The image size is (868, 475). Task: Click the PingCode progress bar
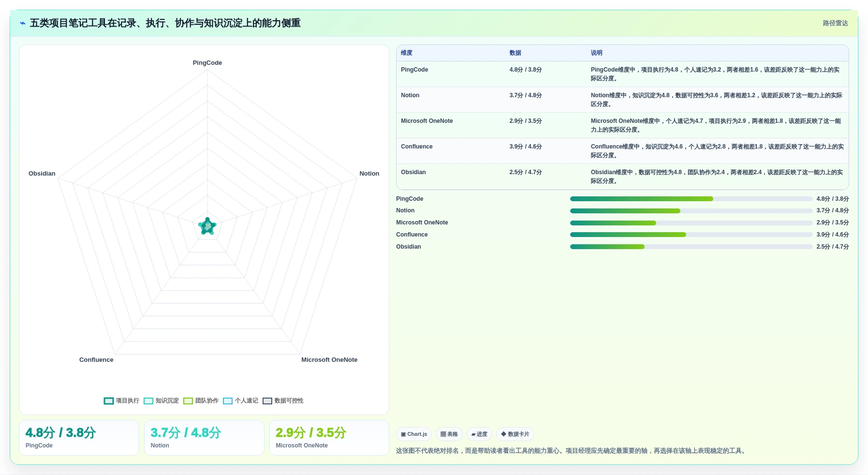point(691,199)
